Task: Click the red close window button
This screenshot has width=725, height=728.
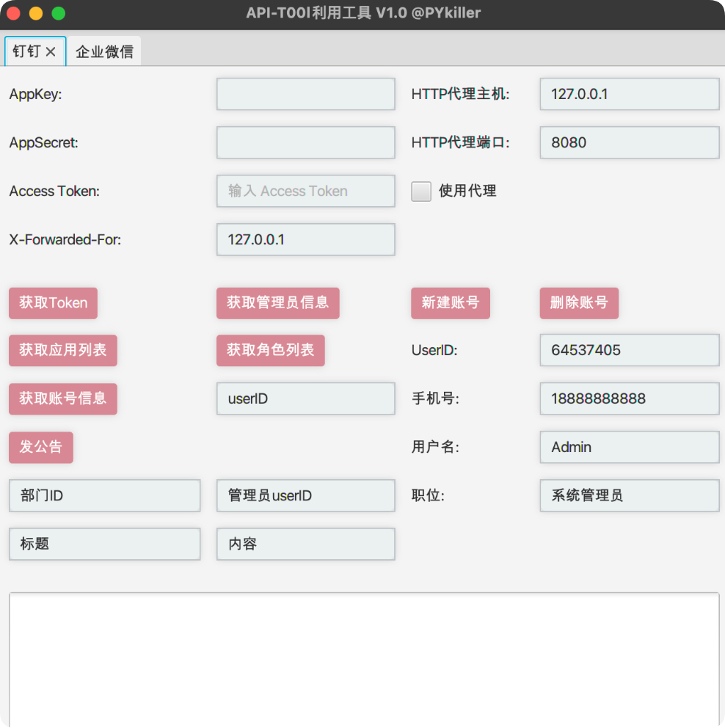Action: 13,13
